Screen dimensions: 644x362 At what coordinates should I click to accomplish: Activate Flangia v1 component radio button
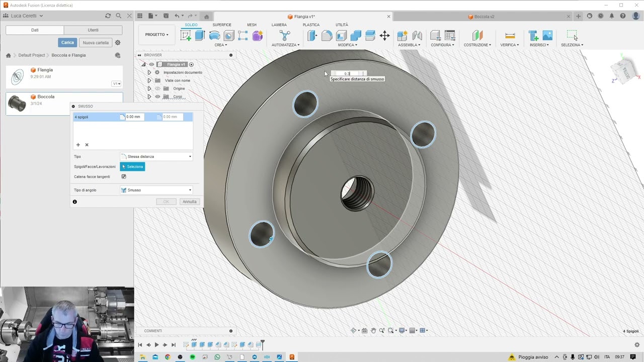(191, 64)
